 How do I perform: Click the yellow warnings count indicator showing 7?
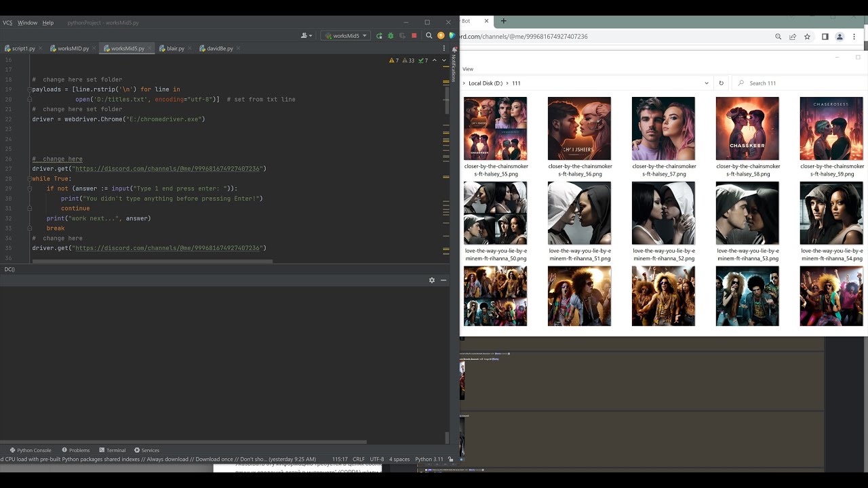point(394,60)
